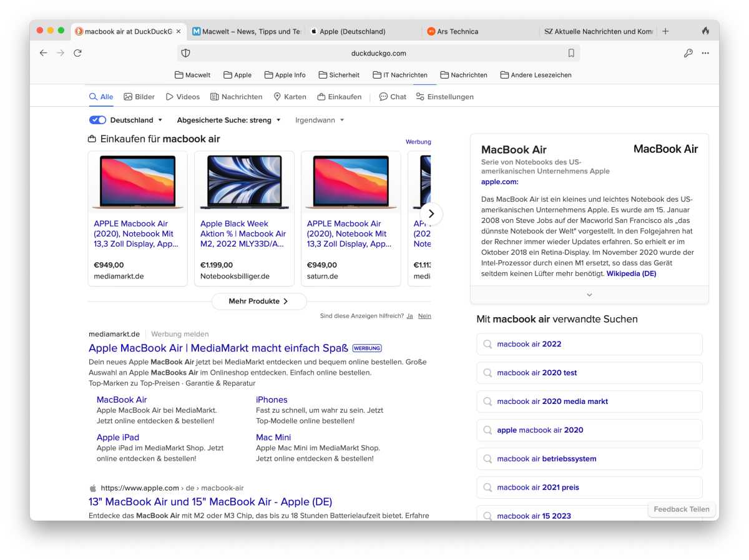Open Einstellungen search settings
Image resolution: width=749 pixels, height=560 pixels.
[444, 97]
